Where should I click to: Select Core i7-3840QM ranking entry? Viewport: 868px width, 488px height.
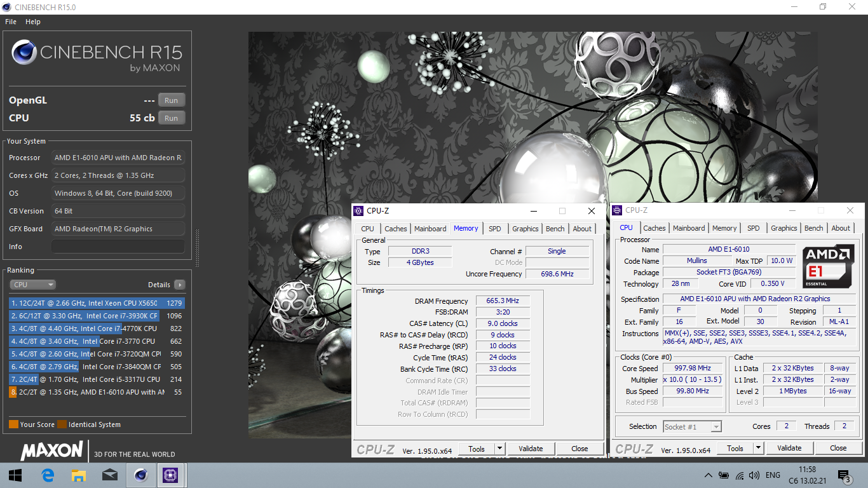coord(97,367)
